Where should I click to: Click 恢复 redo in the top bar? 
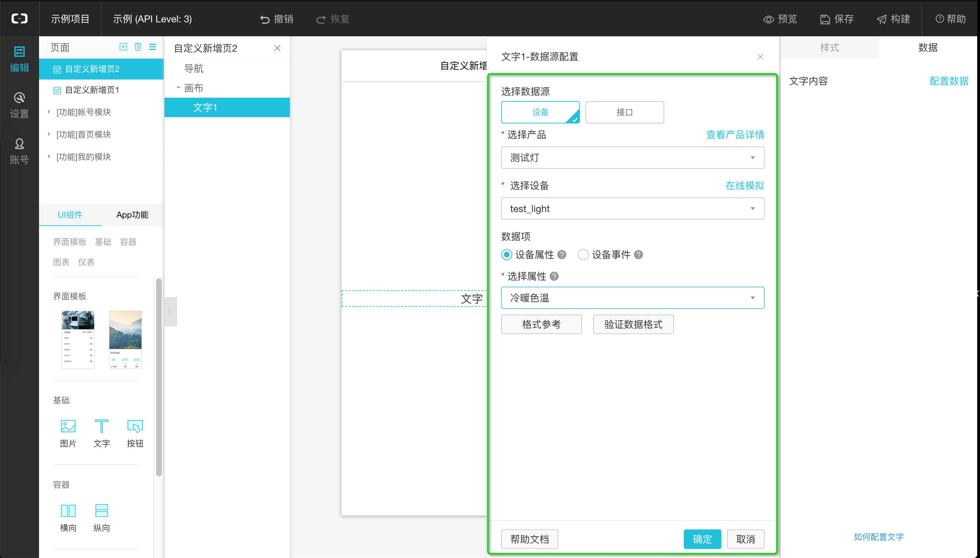pyautogui.click(x=333, y=19)
